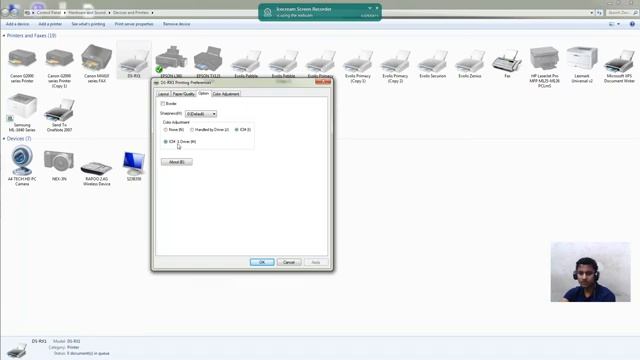
Task: Collapse the Devices group
Action: point(4,139)
